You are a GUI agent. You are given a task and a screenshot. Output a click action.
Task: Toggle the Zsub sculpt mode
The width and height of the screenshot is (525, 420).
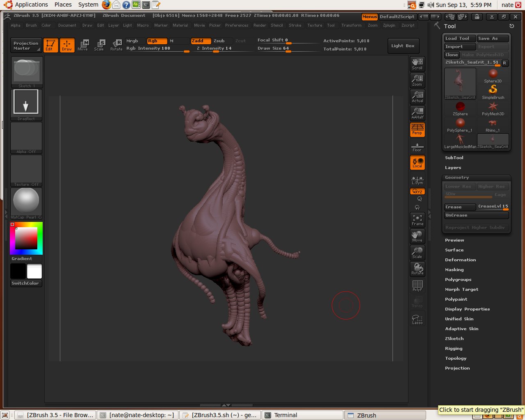coord(219,41)
